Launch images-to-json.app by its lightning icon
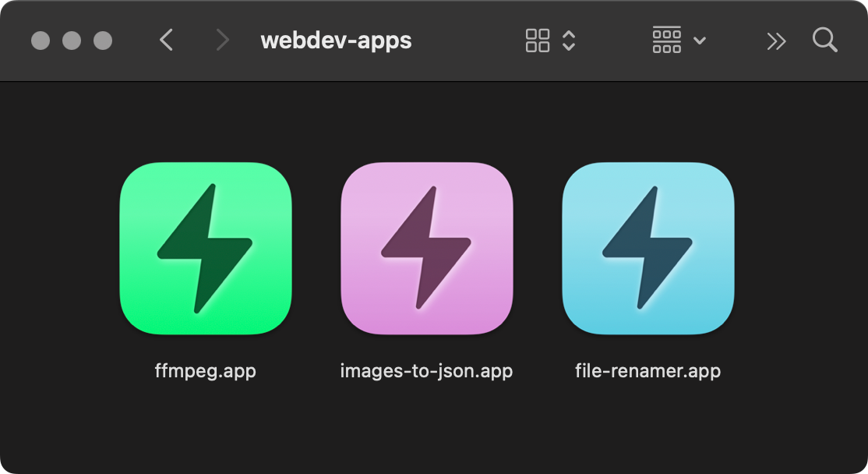This screenshot has width=868, height=474. 426,249
